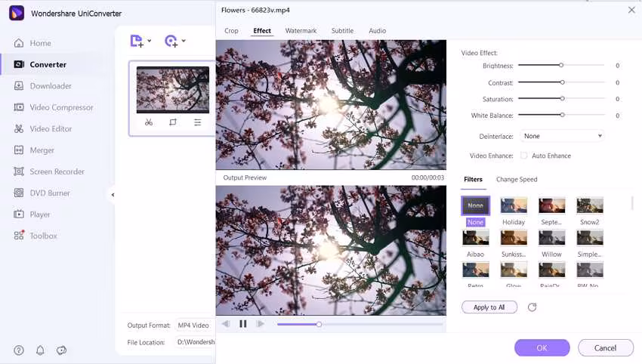Open the Output Format dropdown
642x364 pixels.
click(x=196, y=325)
